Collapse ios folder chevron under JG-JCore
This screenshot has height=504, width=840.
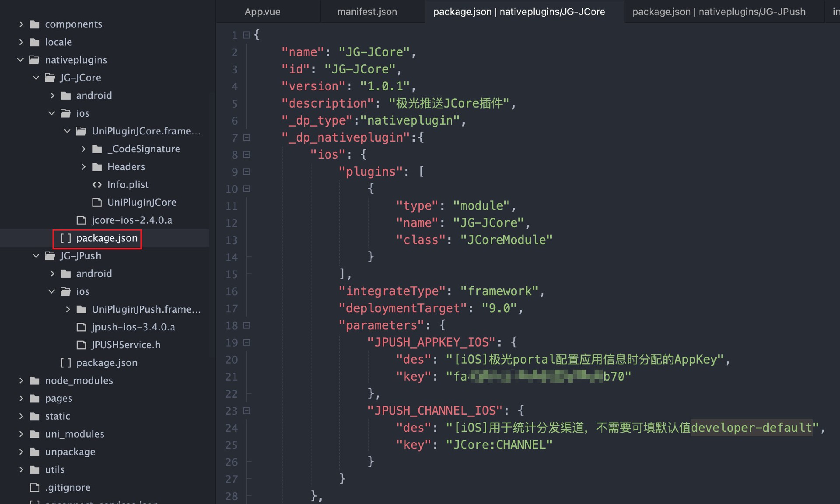[52, 113]
